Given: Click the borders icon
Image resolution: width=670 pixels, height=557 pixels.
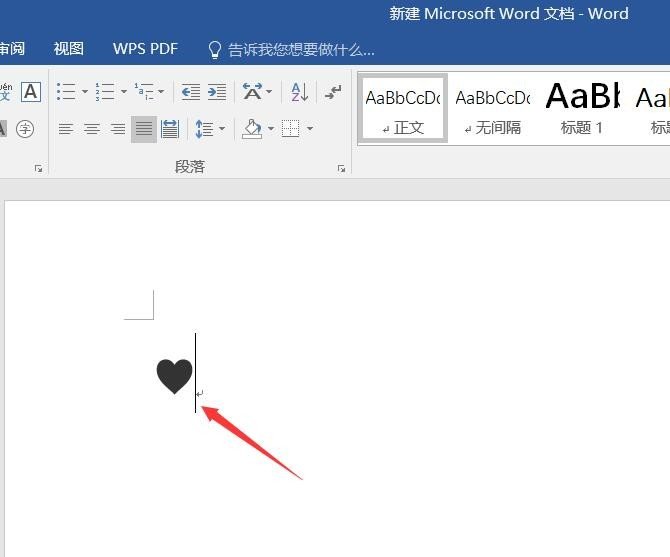Looking at the screenshot, I should click(x=291, y=129).
